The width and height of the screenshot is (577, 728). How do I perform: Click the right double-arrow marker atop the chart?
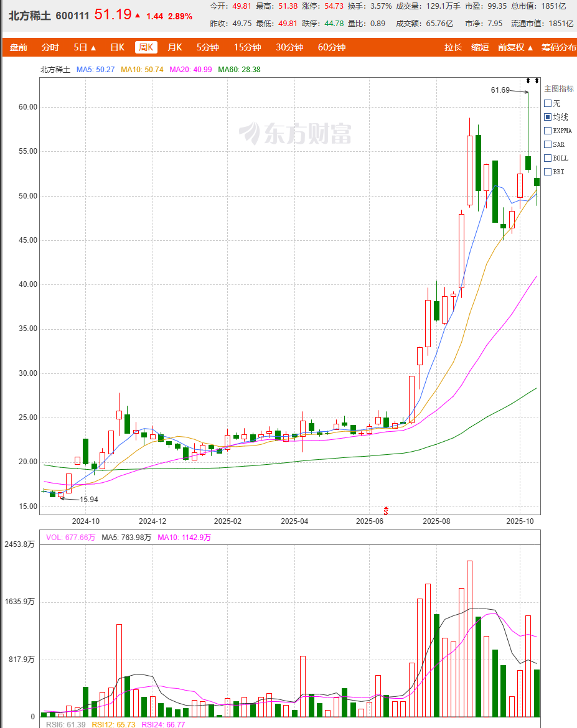point(537,81)
